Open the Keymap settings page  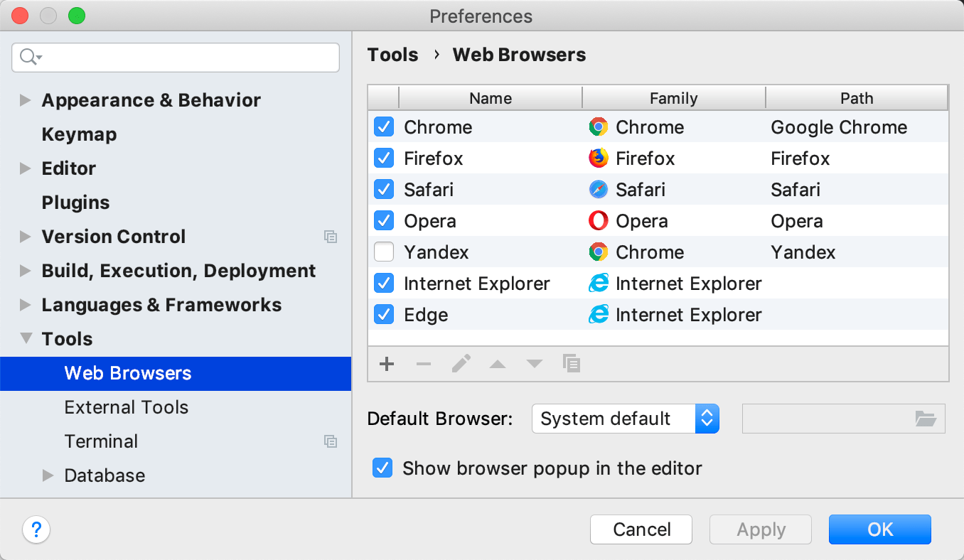tap(78, 134)
